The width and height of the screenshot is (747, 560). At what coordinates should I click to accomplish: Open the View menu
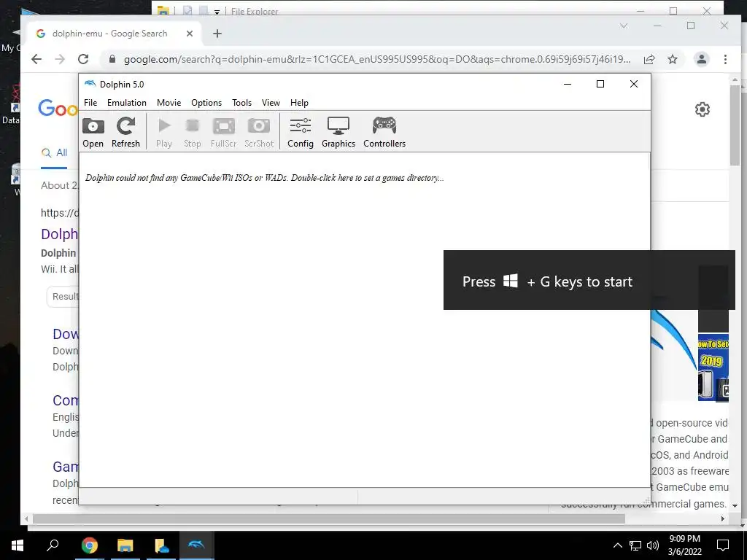click(271, 102)
